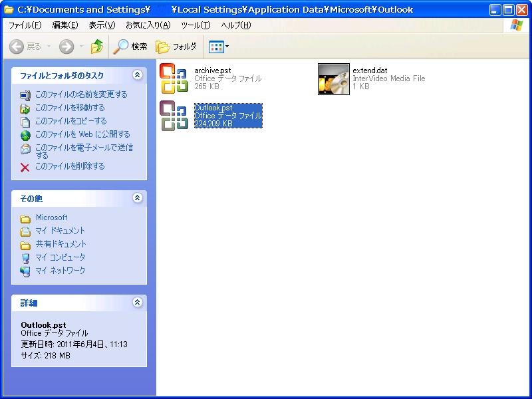Click the ファイルとフォルダのタスク header title
Image resolution: width=532 pixels, height=399 pixels.
[62, 76]
